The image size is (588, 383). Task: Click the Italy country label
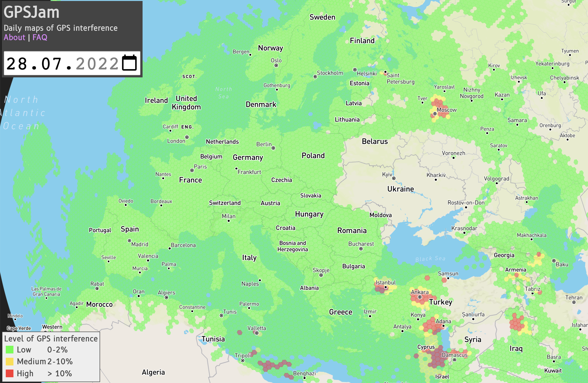coord(249,258)
